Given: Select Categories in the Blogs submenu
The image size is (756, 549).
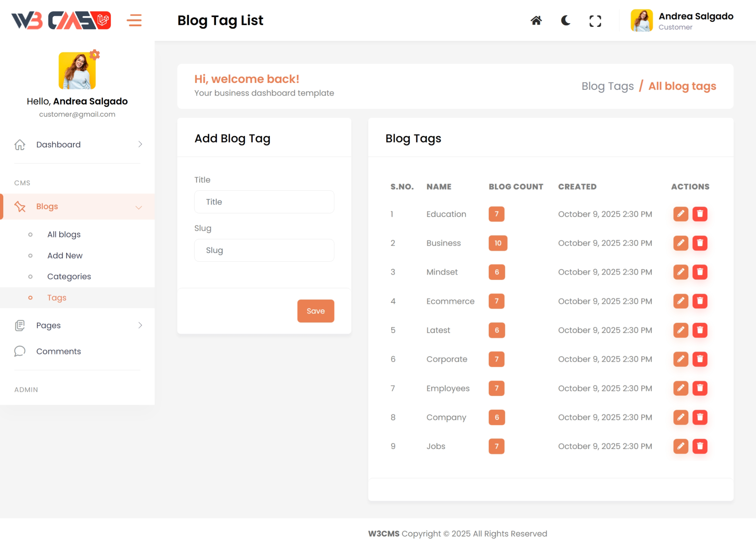Looking at the screenshot, I should 69,276.
